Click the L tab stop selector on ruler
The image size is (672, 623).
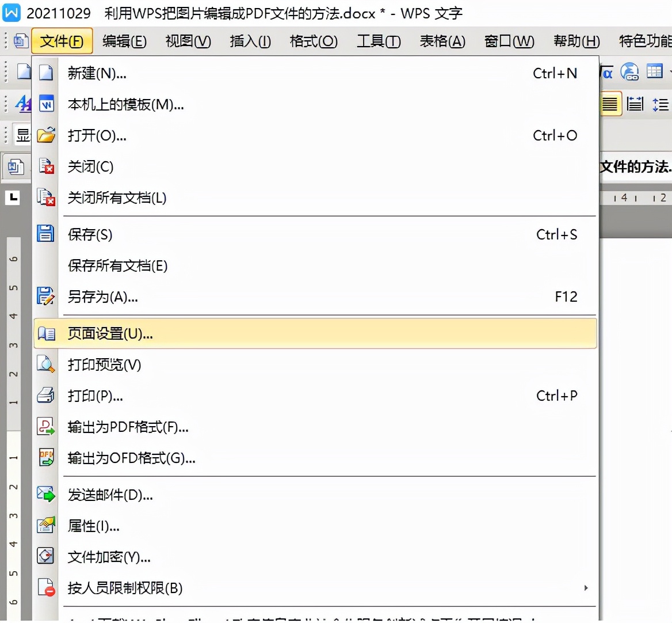[x=13, y=197]
